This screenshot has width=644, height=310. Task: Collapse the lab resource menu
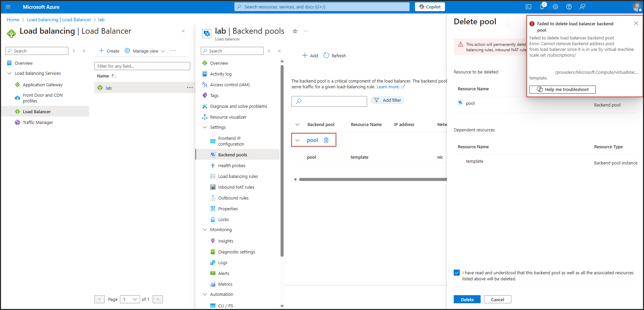(279, 51)
